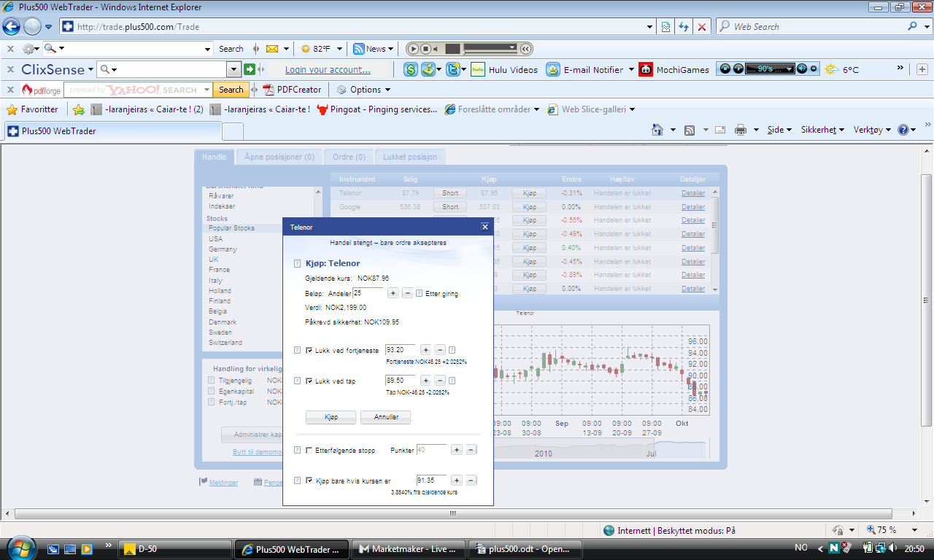934x560 pixels.
Task: Click the compatibility view icon in address bar
Action: point(665,27)
